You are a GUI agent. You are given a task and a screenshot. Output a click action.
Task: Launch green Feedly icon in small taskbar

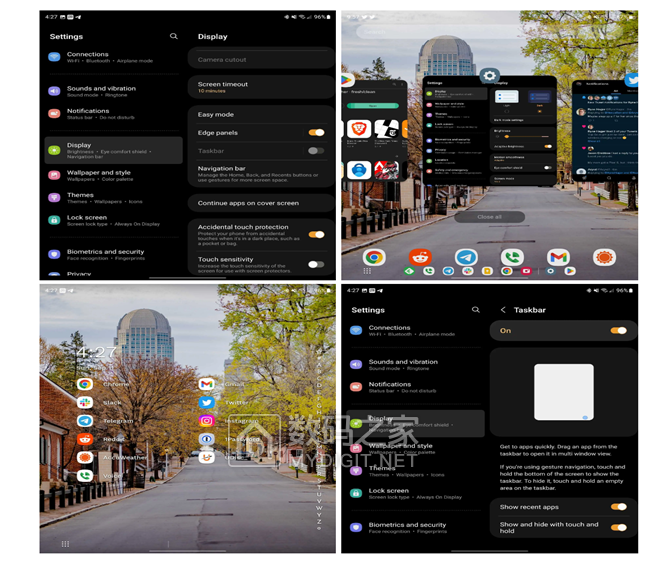409,271
